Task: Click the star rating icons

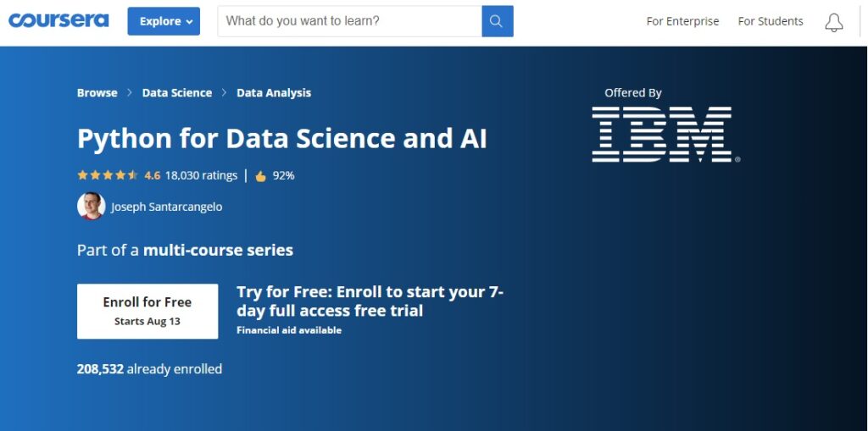Action: [x=108, y=175]
